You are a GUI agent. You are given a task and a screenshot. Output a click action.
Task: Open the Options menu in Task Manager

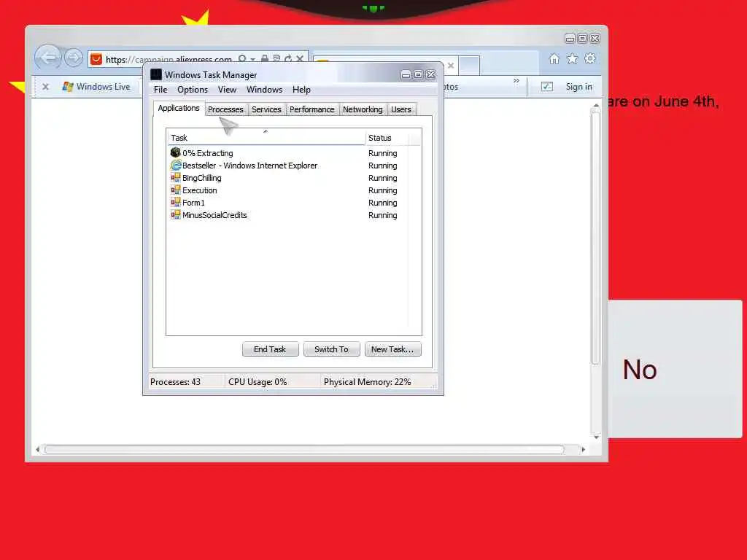[x=193, y=90]
